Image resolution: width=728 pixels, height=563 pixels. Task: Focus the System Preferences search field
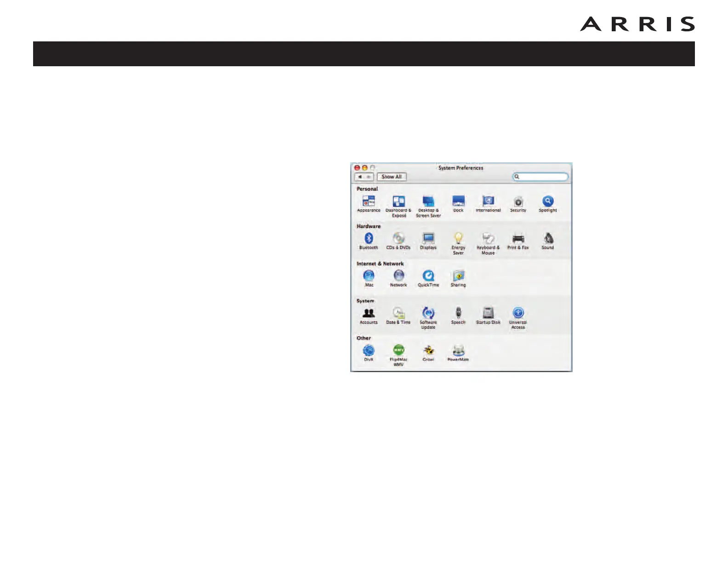pos(540,177)
